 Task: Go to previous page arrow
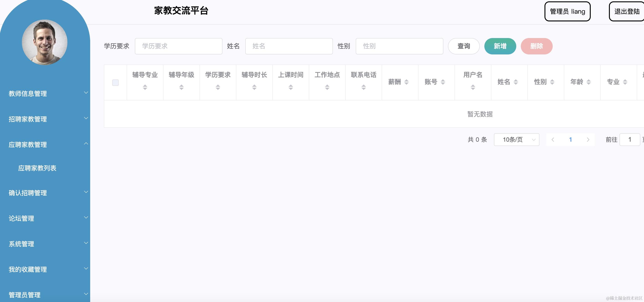point(552,140)
